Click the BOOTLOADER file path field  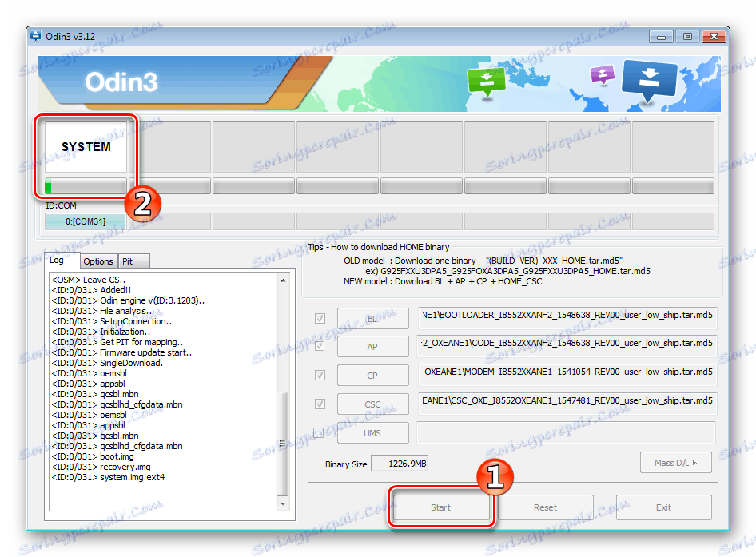click(567, 318)
